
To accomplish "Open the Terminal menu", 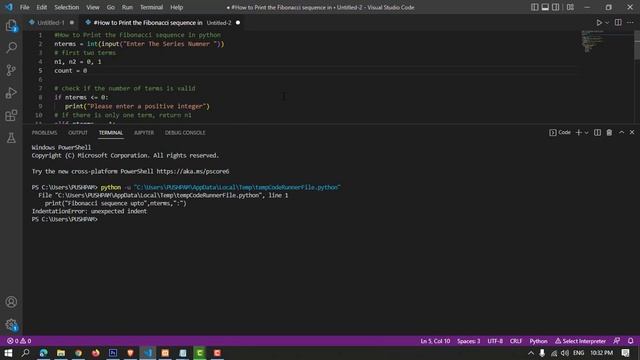I will click(x=151, y=7).
